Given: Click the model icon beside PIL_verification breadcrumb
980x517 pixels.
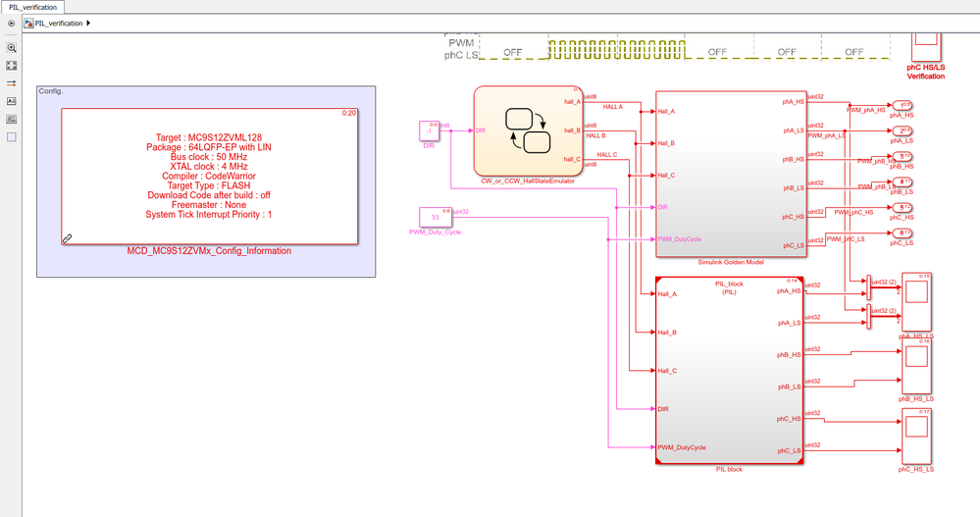Looking at the screenshot, I should coord(28,24).
